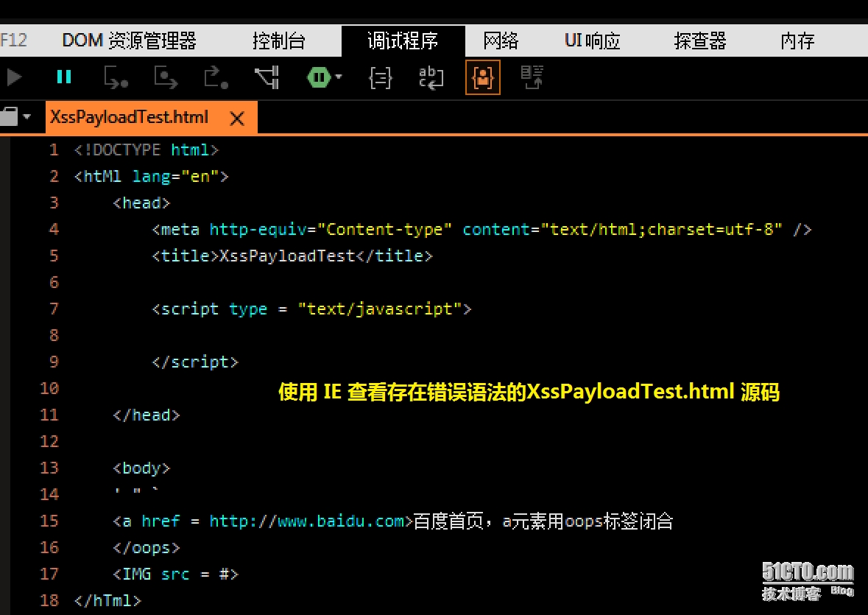Click line number 15 in gutter

tap(49, 521)
